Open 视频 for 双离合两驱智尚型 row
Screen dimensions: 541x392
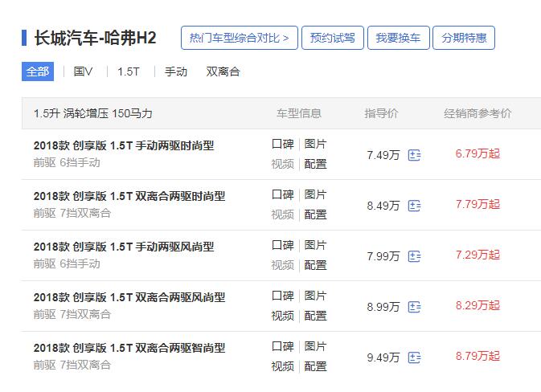(283, 366)
